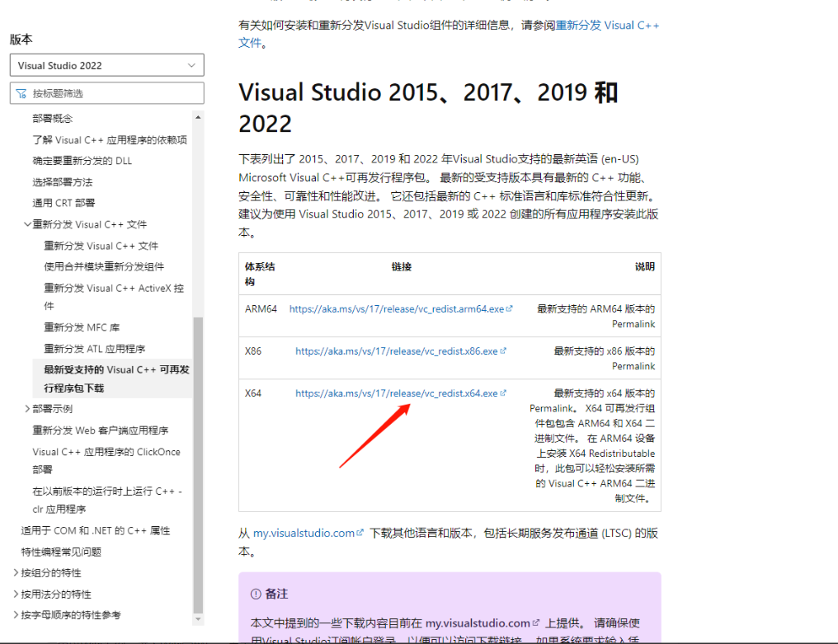Download vc_redist.x86.exe link
Image resolution: width=838 pixels, height=644 pixels.
click(x=397, y=351)
